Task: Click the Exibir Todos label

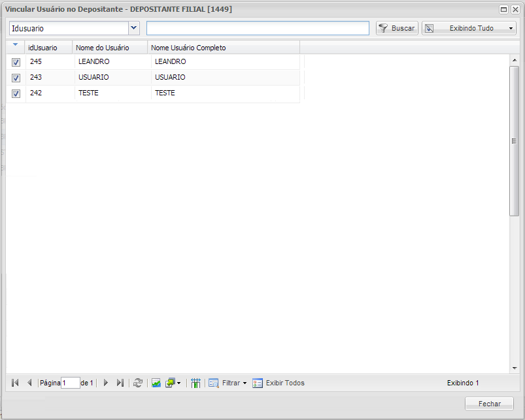Action: click(x=285, y=383)
